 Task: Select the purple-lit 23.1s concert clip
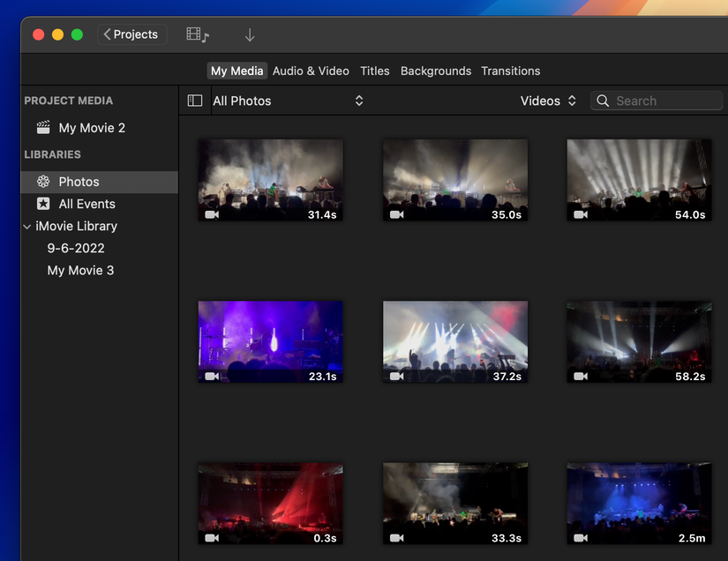click(270, 341)
